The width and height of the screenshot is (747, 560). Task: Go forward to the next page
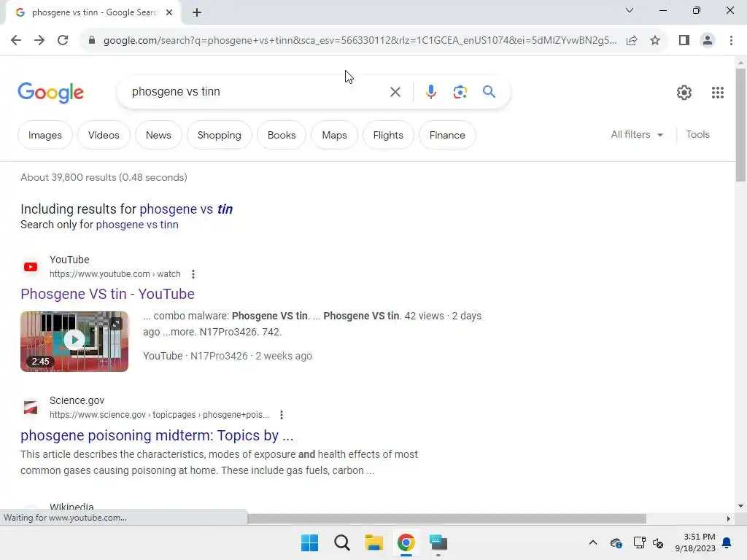point(39,40)
